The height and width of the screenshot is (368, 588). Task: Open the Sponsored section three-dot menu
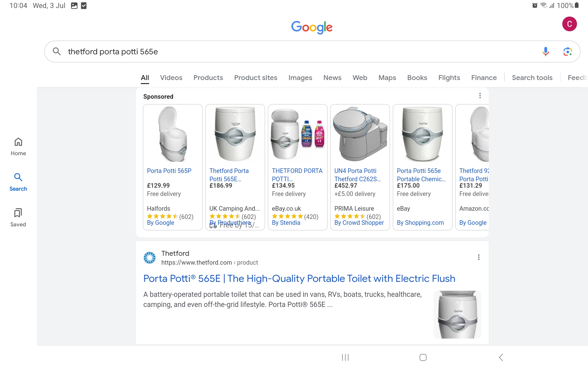(480, 95)
